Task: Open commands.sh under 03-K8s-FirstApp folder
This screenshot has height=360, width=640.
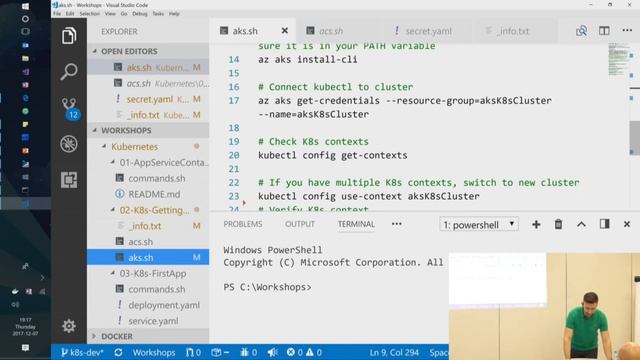Action: click(x=148, y=289)
